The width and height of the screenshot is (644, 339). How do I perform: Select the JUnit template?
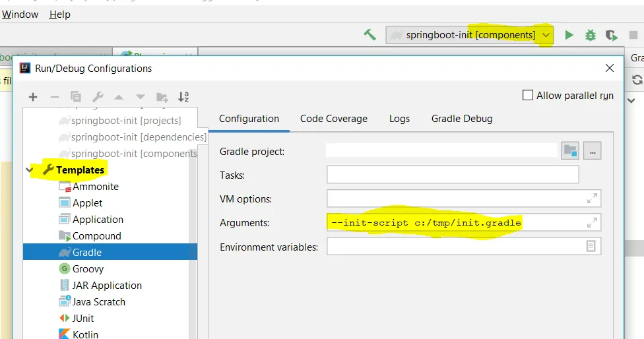click(x=77, y=318)
